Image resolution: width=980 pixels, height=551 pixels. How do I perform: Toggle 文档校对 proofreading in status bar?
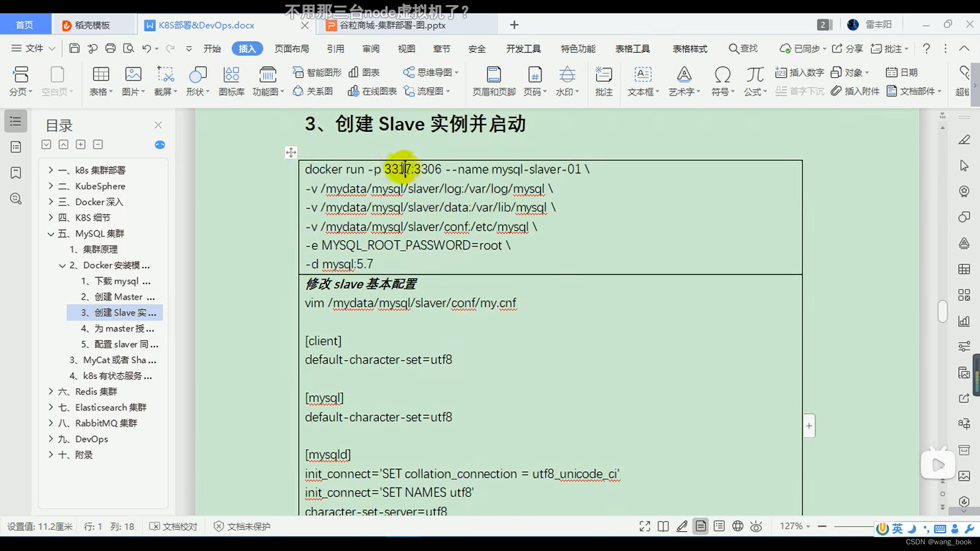[173, 526]
